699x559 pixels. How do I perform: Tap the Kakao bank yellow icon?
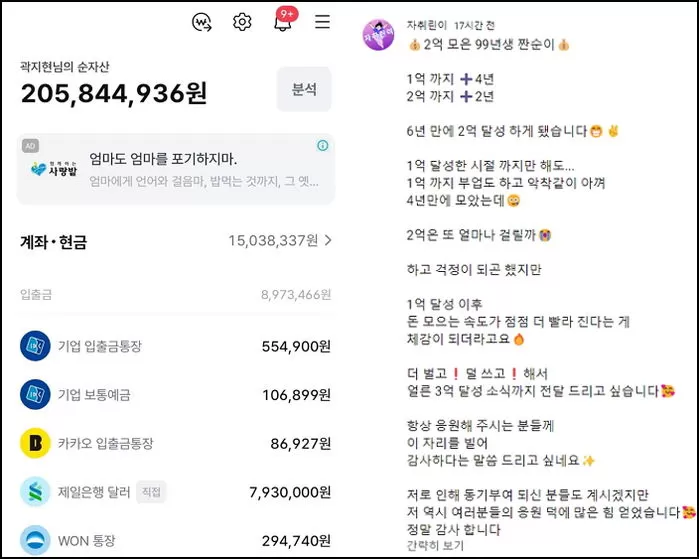[35, 443]
